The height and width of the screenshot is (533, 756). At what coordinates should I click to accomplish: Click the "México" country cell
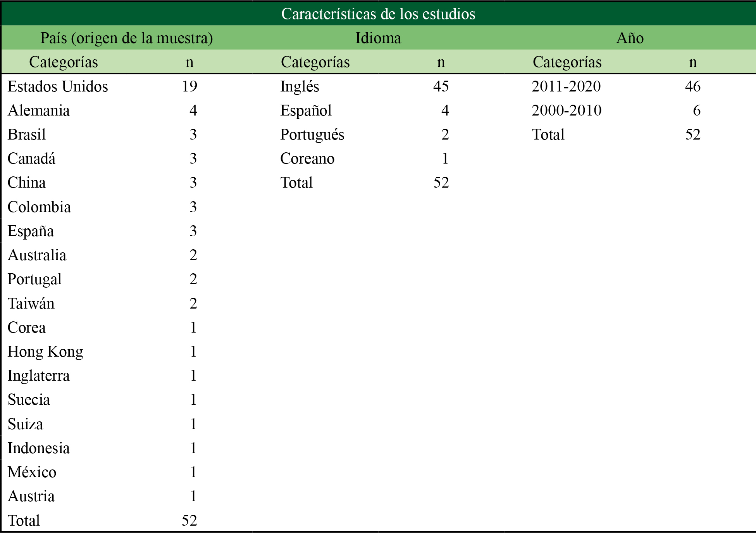tap(32, 472)
